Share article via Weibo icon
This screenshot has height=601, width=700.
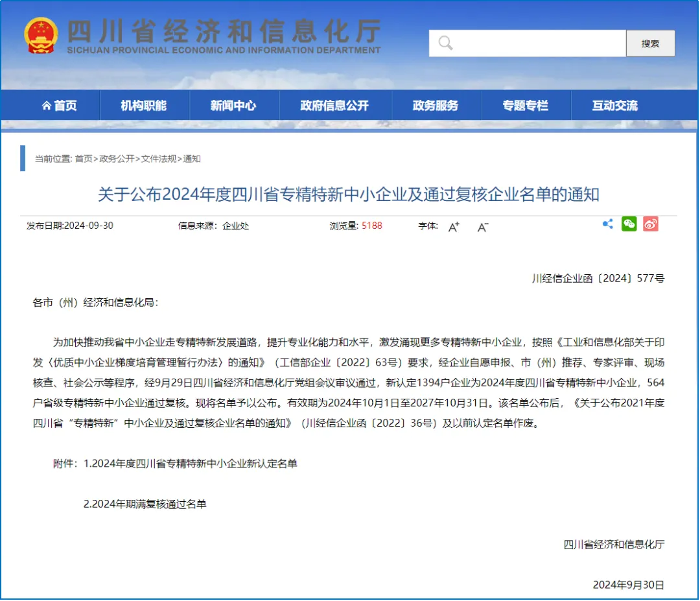click(650, 224)
